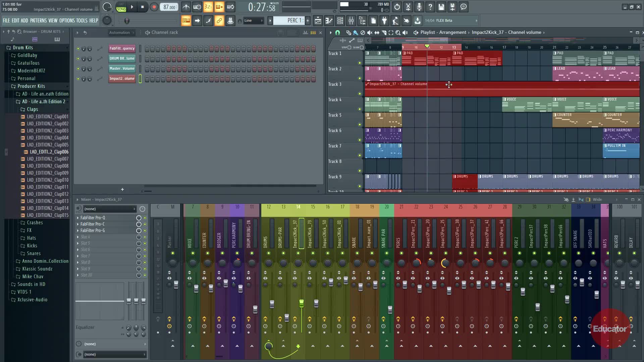Mute the FabFilt..quency channel LED

[78, 49]
